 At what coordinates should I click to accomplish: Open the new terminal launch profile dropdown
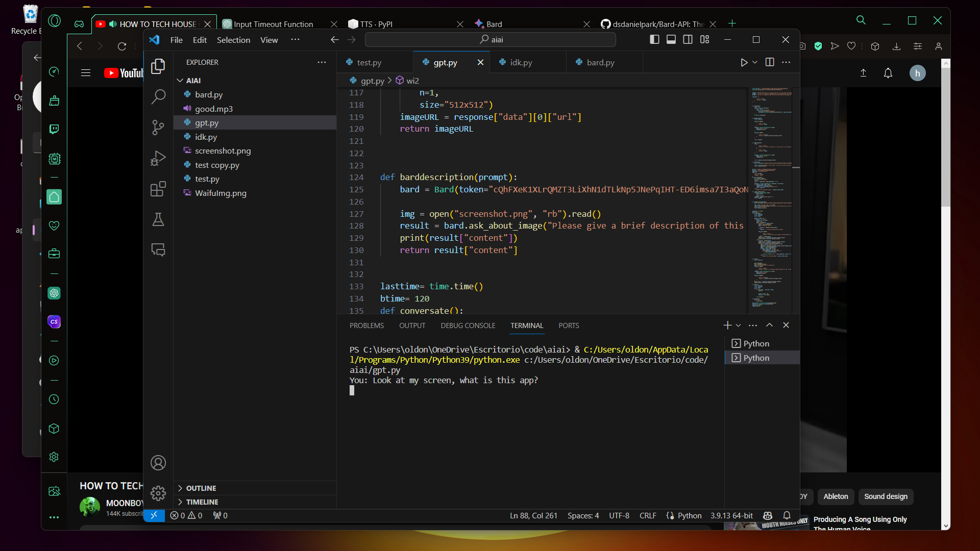click(x=738, y=325)
